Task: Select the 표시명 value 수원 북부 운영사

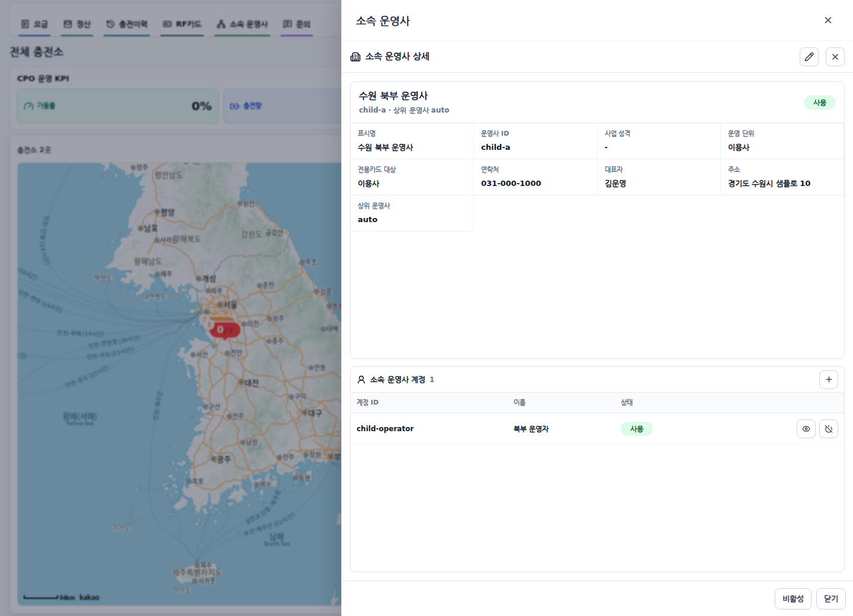Action: tap(385, 147)
